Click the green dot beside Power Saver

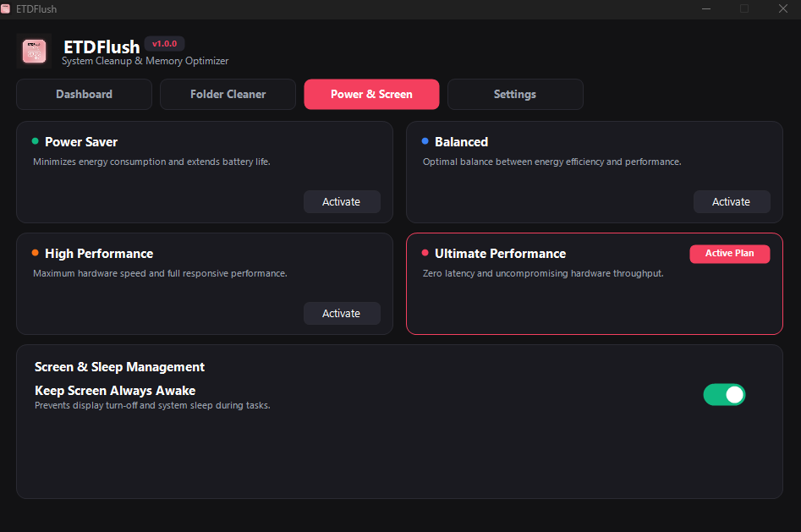36,141
